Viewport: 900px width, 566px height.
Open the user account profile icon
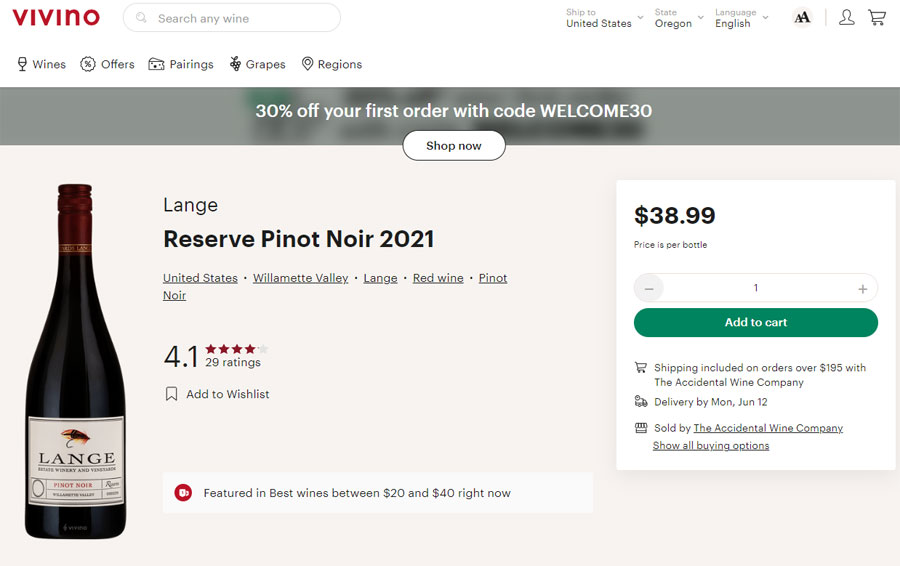pos(847,18)
